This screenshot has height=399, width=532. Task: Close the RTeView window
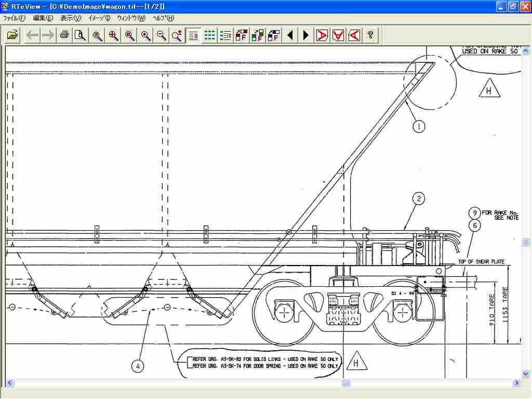[525, 6]
